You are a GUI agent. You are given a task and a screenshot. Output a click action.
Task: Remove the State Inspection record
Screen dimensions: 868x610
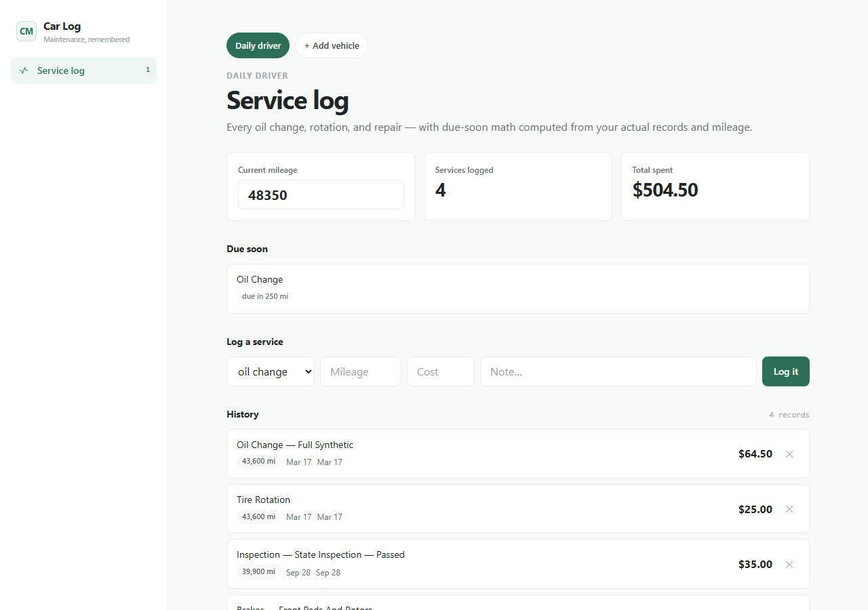click(789, 565)
